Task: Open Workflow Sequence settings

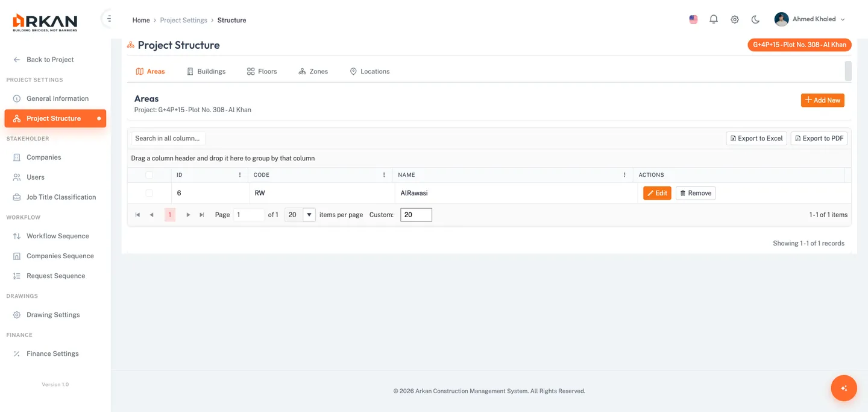Action: click(x=57, y=235)
